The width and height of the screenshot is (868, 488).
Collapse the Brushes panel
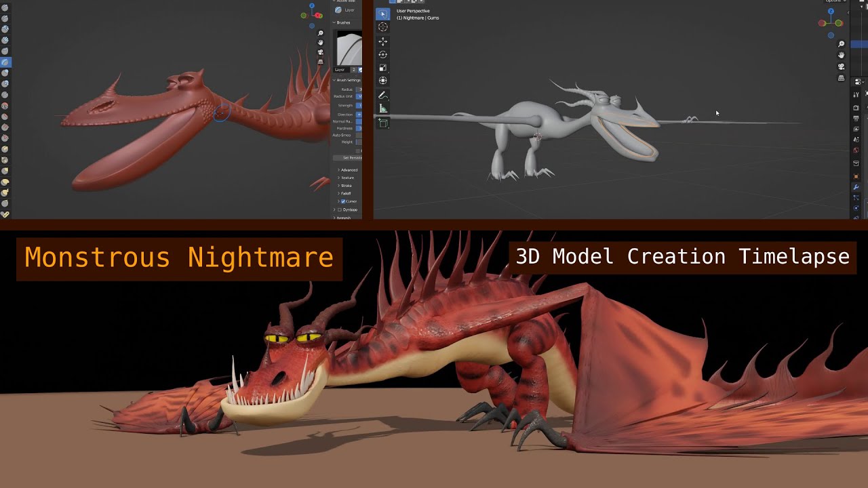(x=334, y=22)
